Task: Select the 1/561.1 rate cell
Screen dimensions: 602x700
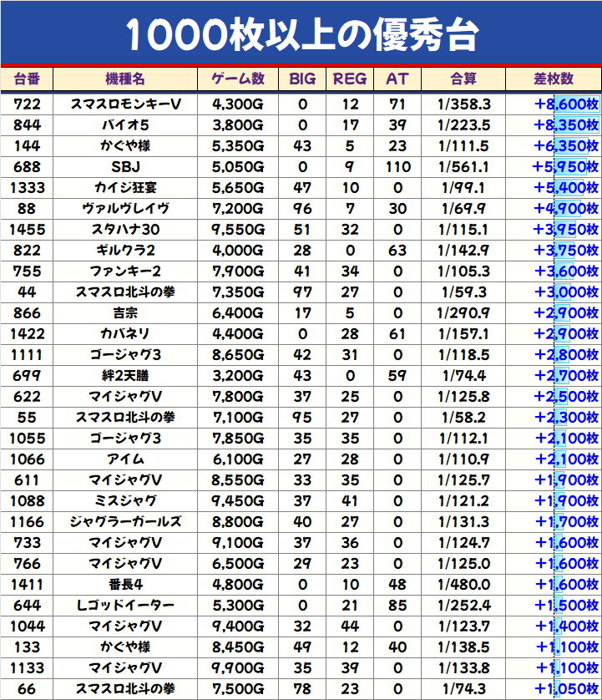Action: click(463, 167)
